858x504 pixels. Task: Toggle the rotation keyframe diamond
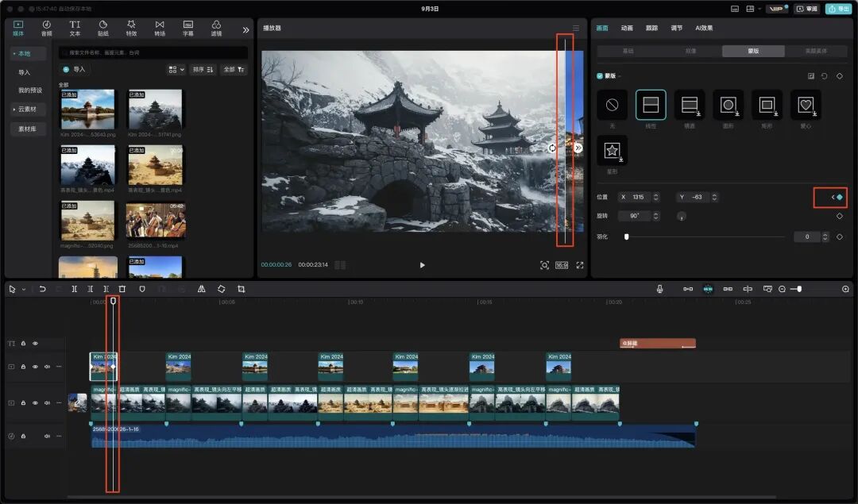pyautogui.click(x=840, y=216)
